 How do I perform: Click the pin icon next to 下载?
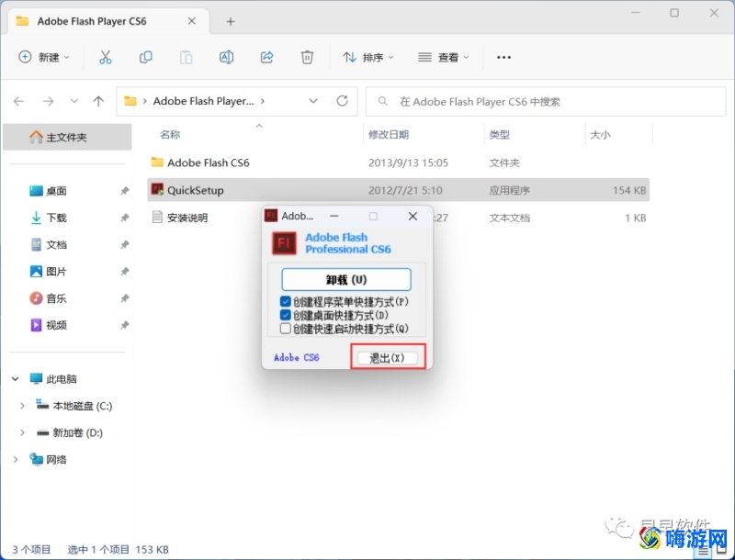click(x=124, y=218)
